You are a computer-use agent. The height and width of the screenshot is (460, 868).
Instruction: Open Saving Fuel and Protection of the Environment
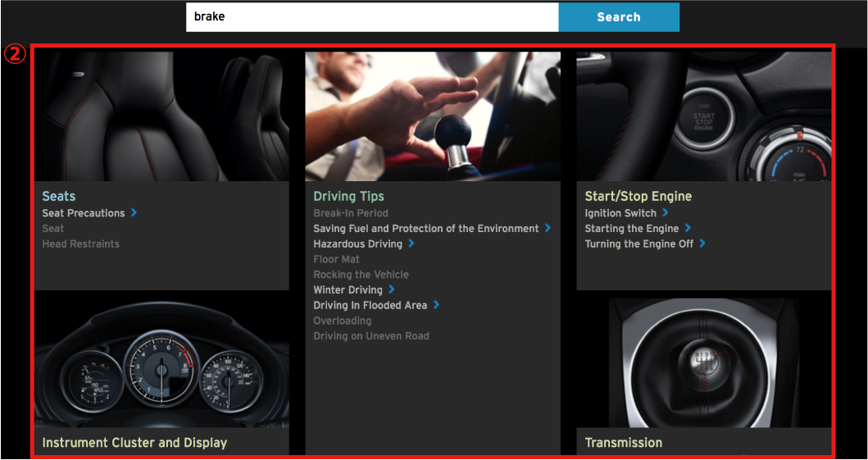425,229
